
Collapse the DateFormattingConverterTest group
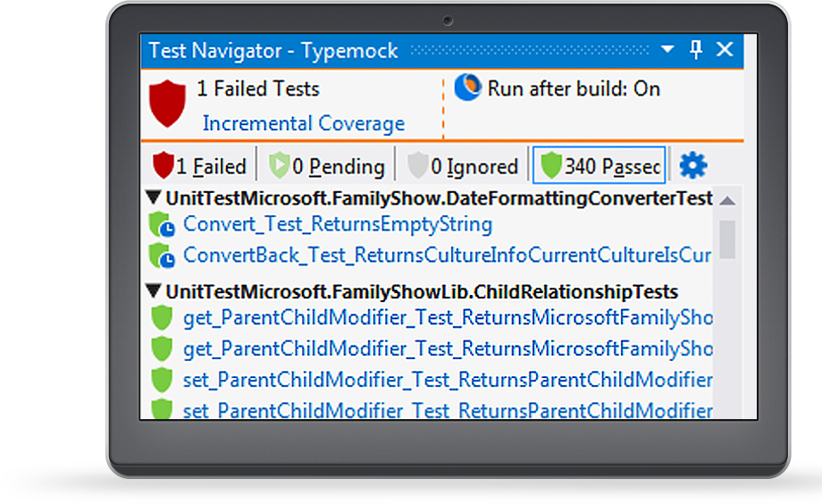154,197
